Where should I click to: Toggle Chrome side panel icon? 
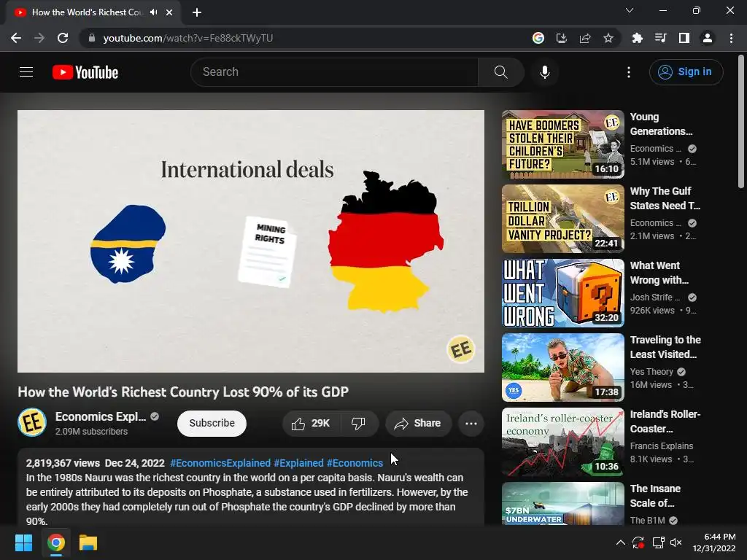pos(684,38)
